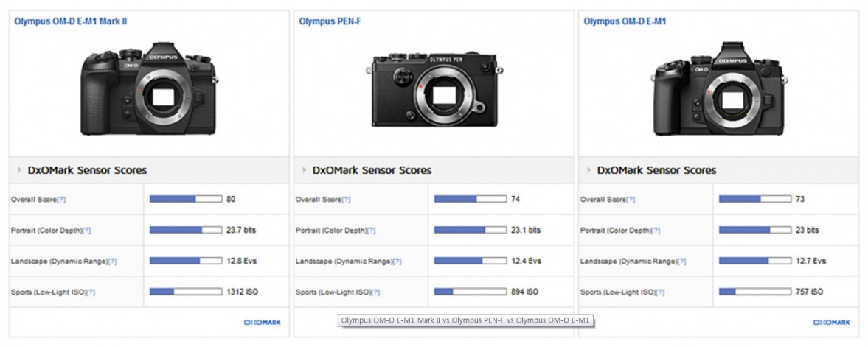The width and height of the screenshot is (868, 347).
Task: Open Portrait Color Depth help for E-M1 Mark II
Action: click(86, 231)
